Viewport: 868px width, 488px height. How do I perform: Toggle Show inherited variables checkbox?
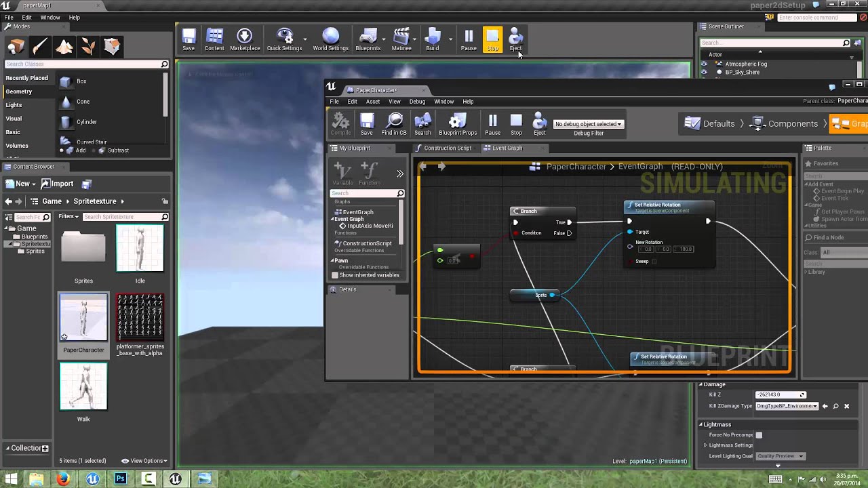click(x=334, y=275)
